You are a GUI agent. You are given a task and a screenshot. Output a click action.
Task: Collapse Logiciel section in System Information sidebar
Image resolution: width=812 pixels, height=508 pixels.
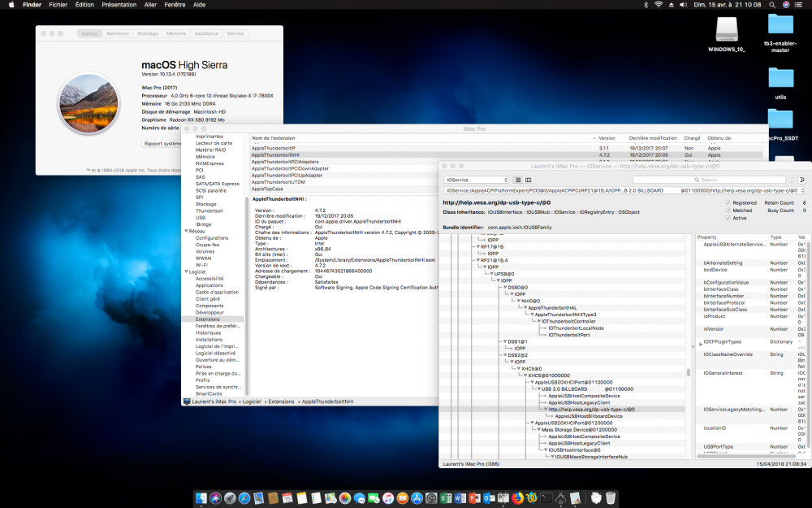pyautogui.click(x=186, y=271)
